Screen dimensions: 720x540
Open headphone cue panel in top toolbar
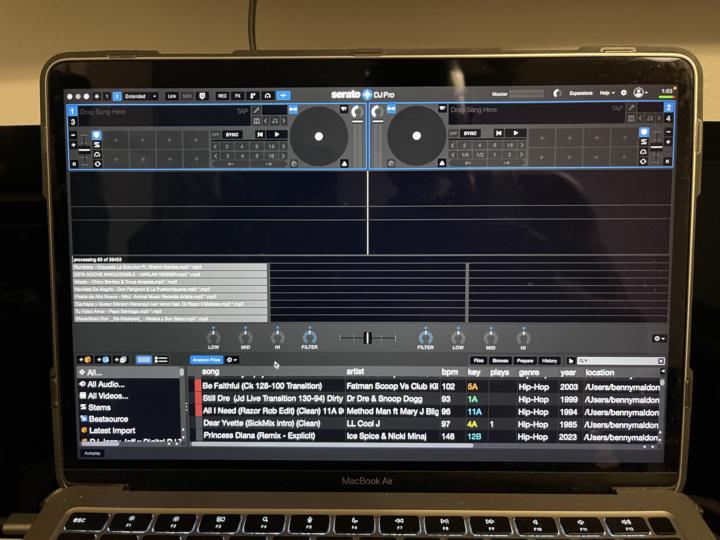point(268,96)
